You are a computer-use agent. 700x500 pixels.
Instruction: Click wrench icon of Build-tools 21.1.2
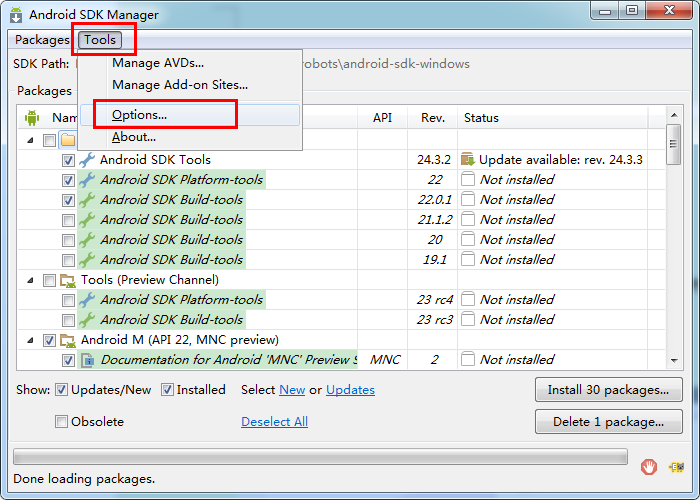tap(87, 220)
